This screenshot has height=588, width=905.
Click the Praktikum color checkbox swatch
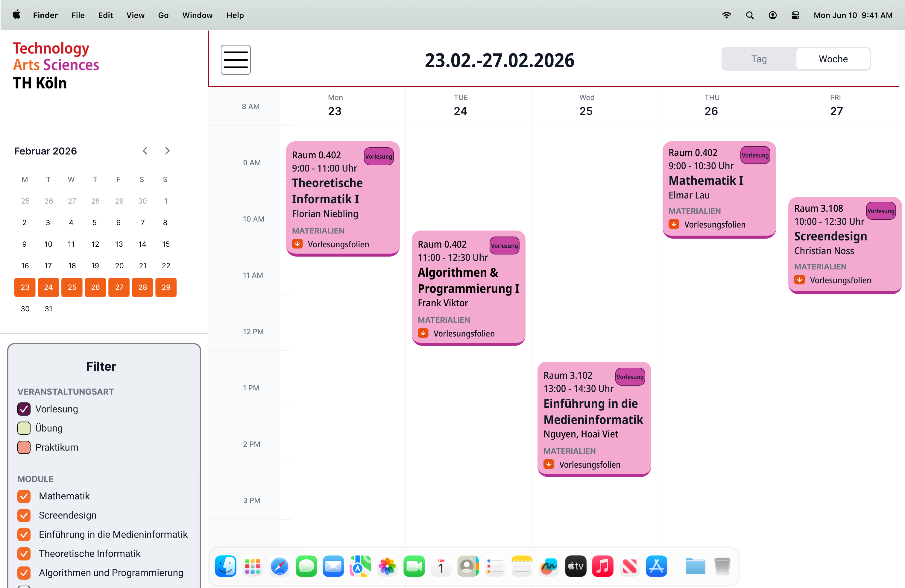click(24, 447)
